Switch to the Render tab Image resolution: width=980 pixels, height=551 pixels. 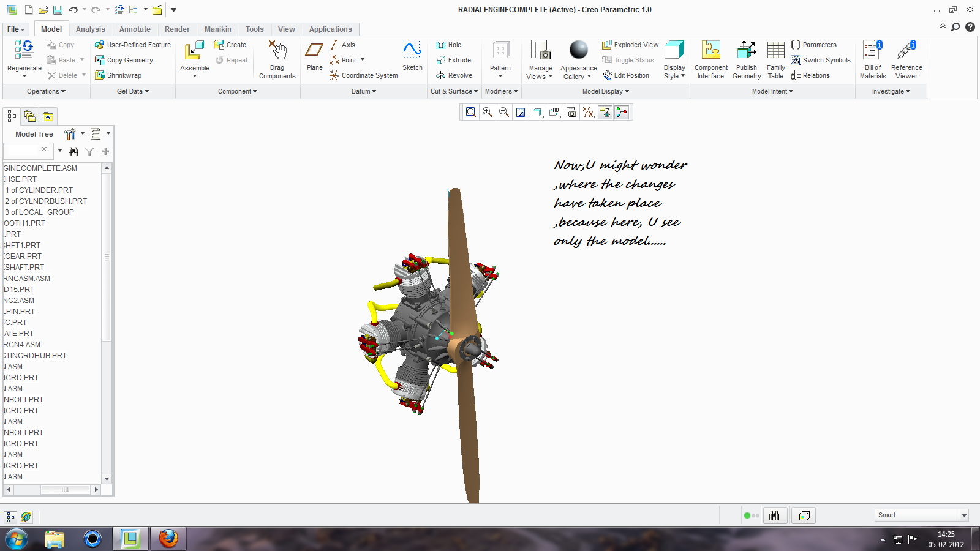[x=177, y=29]
